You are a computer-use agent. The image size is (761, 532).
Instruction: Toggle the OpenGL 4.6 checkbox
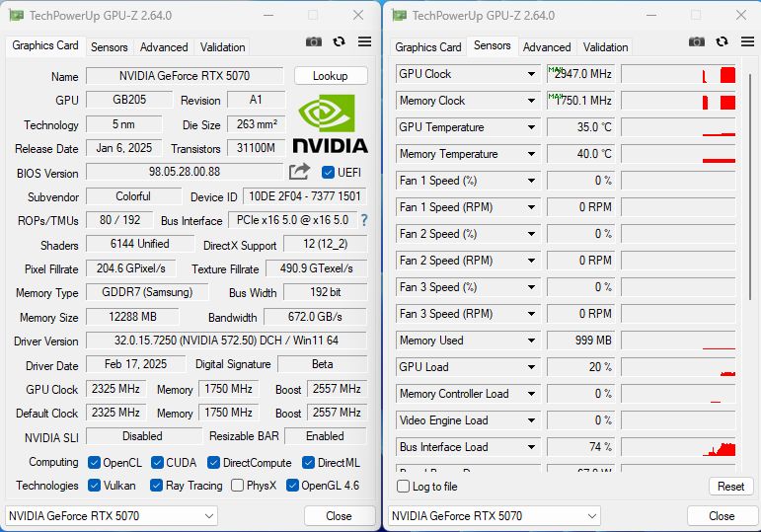coord(292,485)
